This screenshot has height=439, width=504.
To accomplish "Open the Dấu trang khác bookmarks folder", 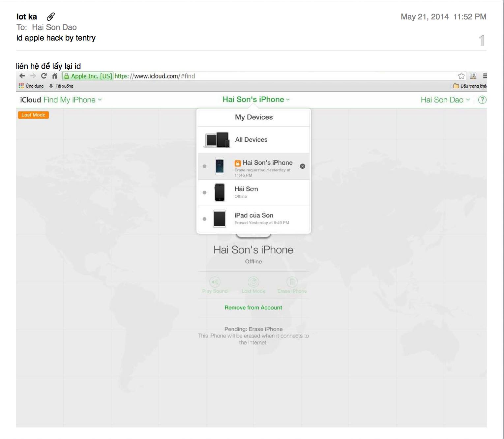I will point(470,86).
